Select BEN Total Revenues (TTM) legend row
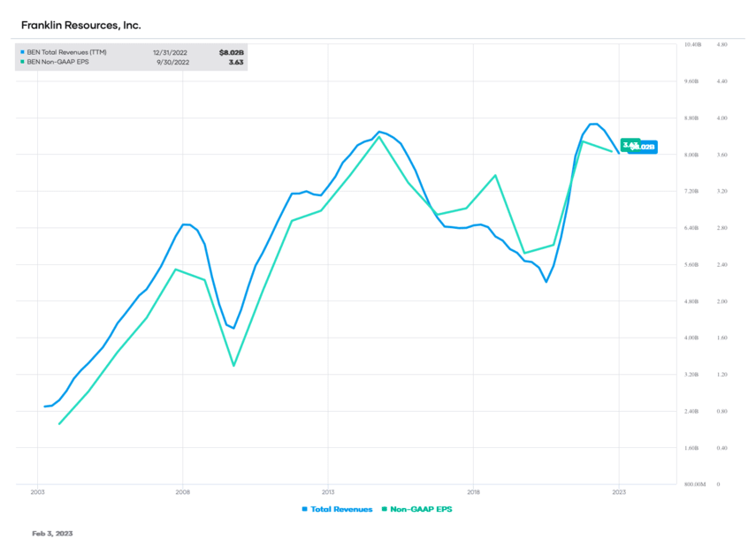The width and height of the screenshot is (756, 555). pos(131,52)
